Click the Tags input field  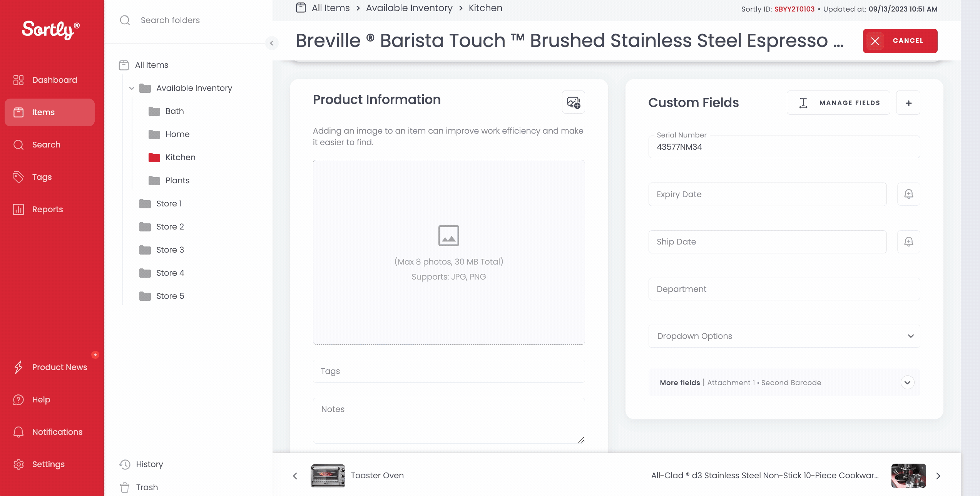[449, 371]
